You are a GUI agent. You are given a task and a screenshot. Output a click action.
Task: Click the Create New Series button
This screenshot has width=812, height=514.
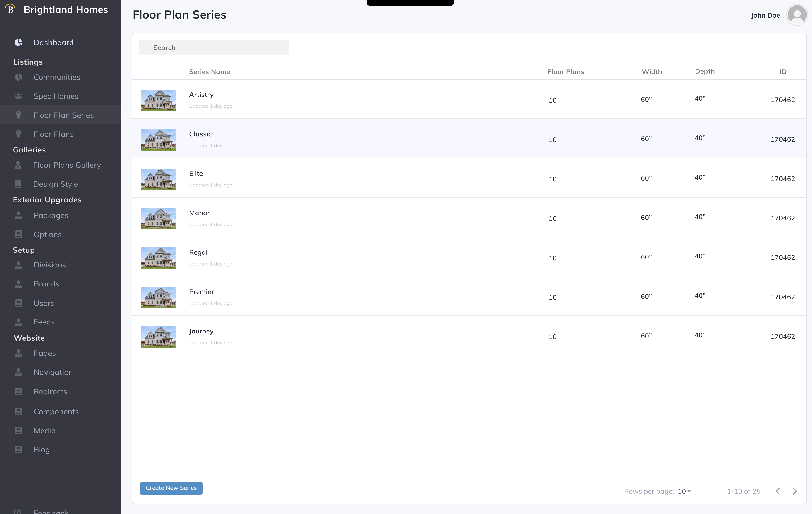[x=171, y=488]
